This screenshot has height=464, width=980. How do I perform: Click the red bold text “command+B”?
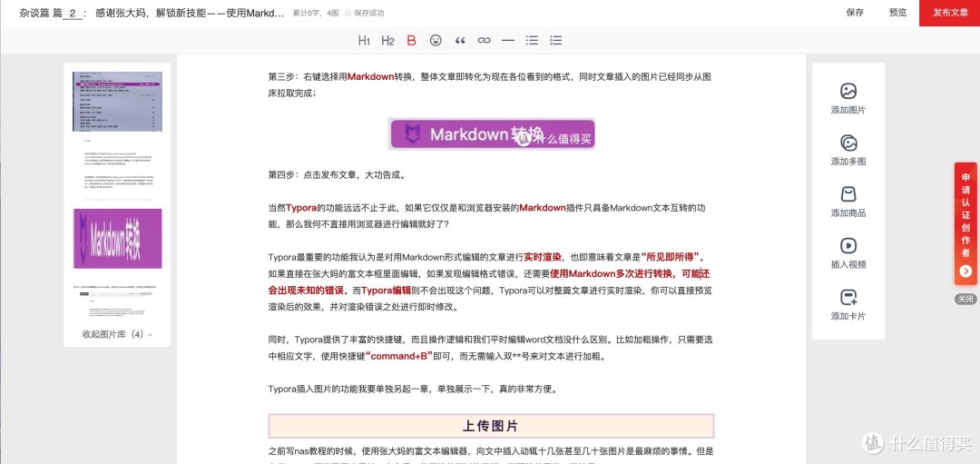tap(399, 357)
